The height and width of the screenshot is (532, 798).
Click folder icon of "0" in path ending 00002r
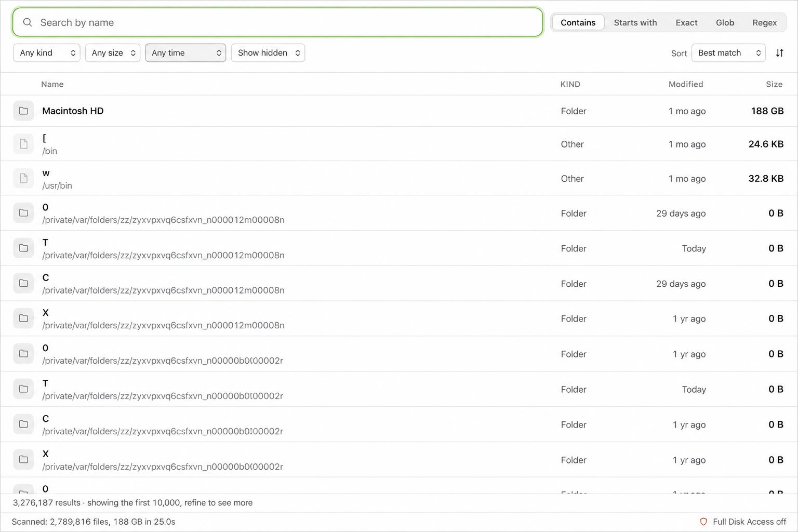23,354
